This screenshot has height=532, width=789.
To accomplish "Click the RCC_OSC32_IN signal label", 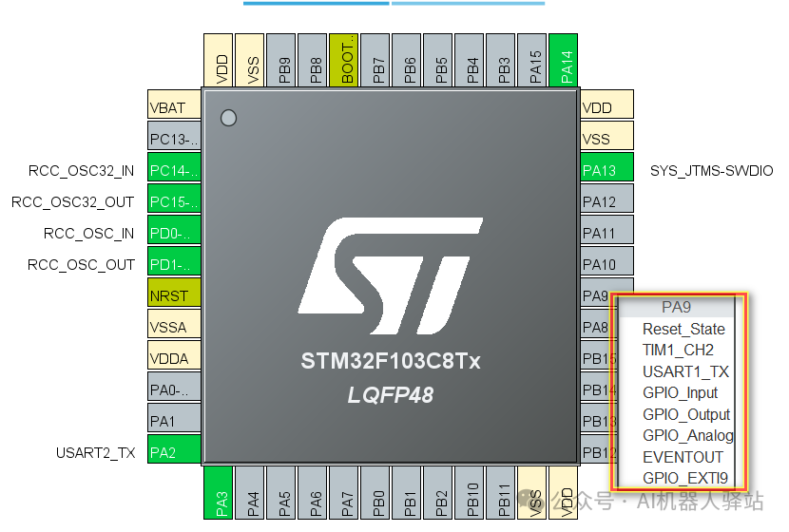I will tap(81, 171).
